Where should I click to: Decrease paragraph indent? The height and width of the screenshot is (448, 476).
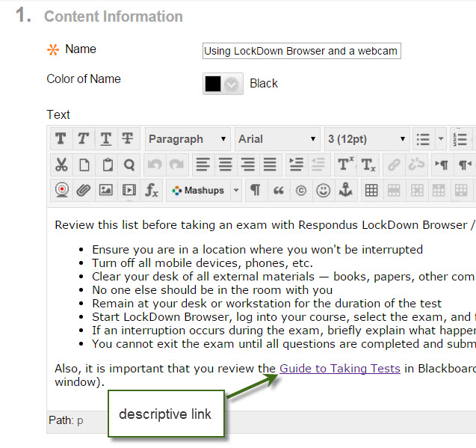(319, 165)
